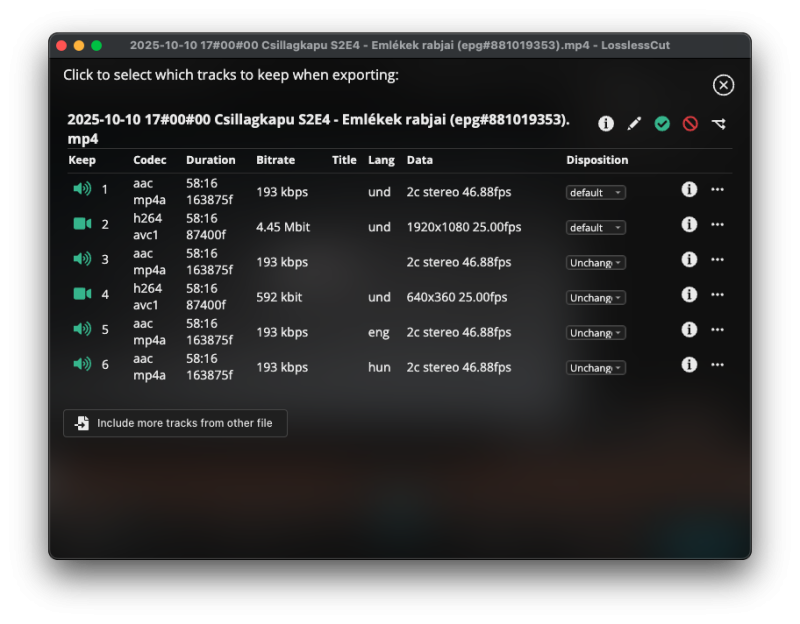
Task: Click the green macOS zoom window button
Action: [x=96, y=45]
